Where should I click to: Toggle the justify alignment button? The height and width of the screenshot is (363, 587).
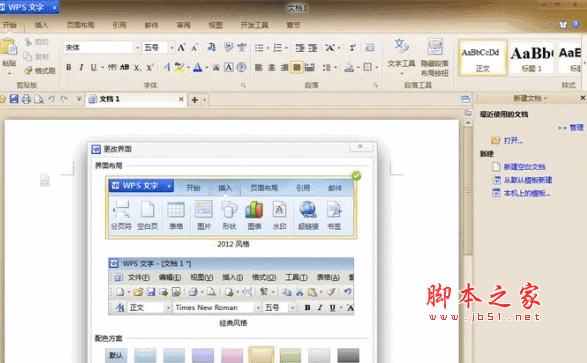click(x=296, y=67)
